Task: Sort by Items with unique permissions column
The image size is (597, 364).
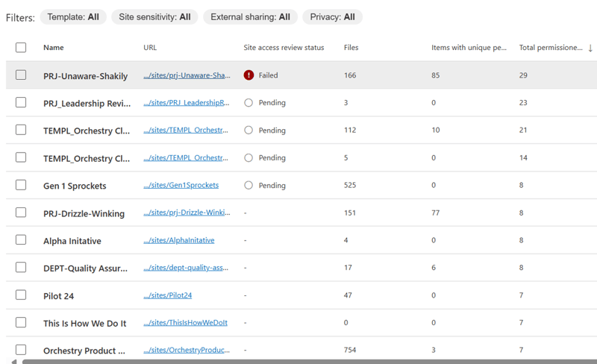Action: coord(469,48)
